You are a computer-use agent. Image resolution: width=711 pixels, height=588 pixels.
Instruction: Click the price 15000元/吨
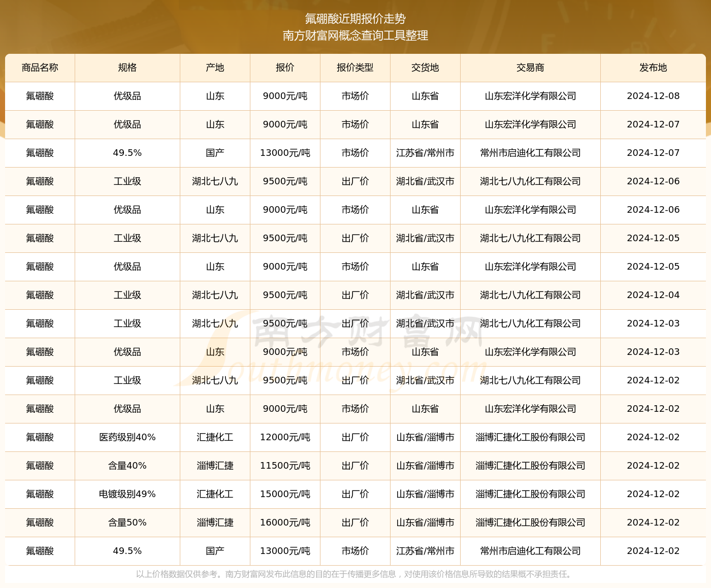click(x=285, y=494)
